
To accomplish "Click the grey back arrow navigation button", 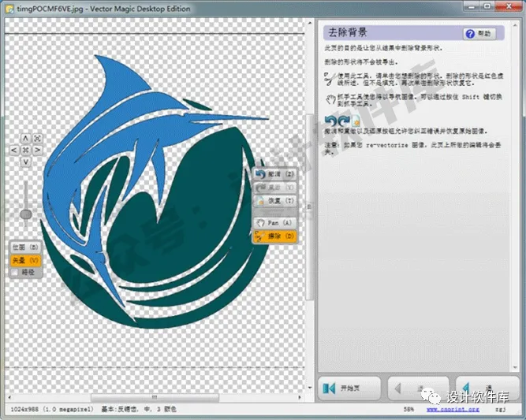I will tap(418, 388).
